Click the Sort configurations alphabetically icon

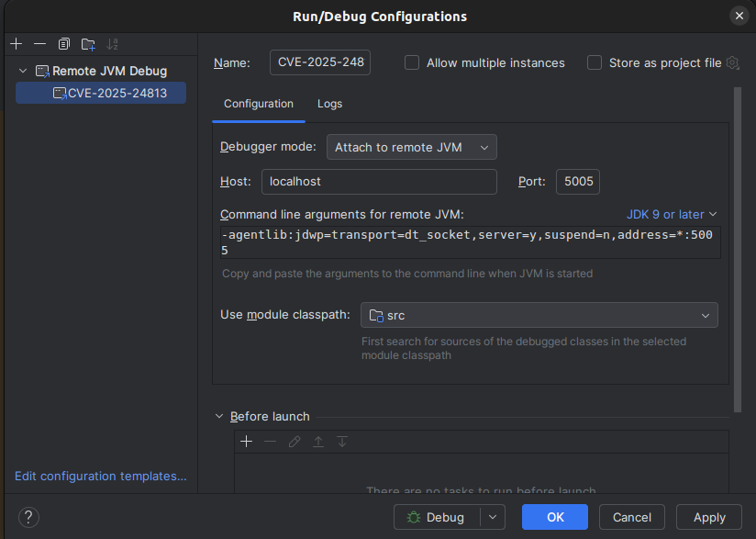click(112, 44)
